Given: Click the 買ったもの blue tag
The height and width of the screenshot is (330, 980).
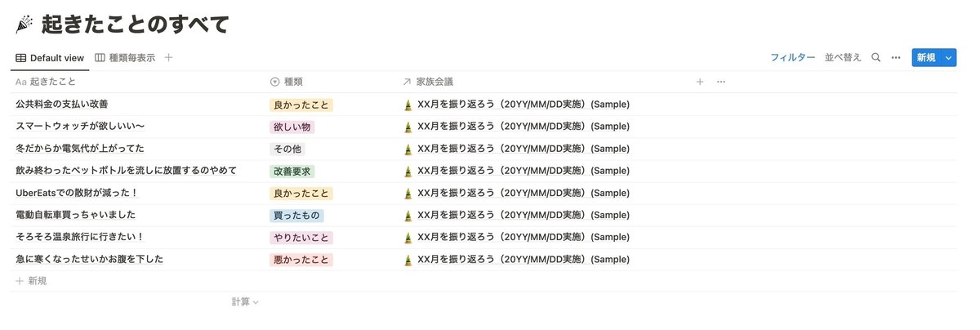Looking at the screenshot, I should (x=296, y=215).
